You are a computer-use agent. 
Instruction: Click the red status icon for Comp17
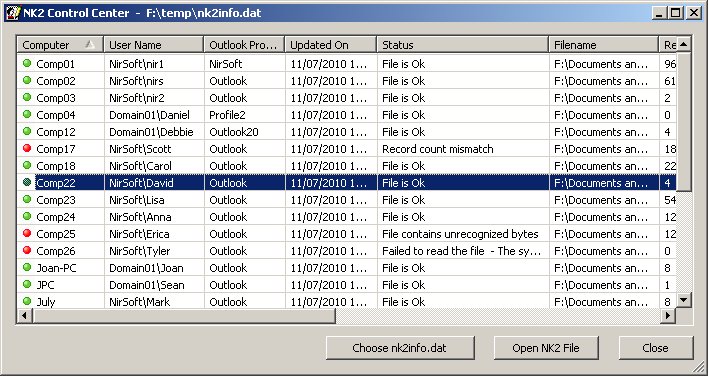pyautogui.click(x=27, y=148)
